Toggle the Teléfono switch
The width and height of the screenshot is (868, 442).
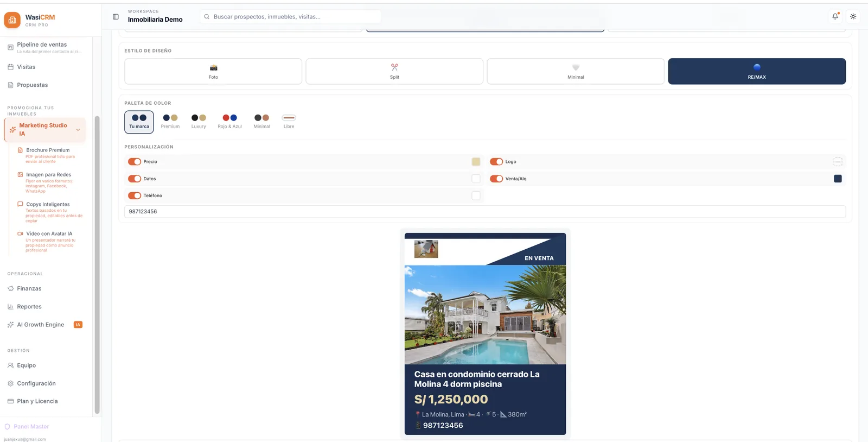pyautogui.click(x=135, y=195)
